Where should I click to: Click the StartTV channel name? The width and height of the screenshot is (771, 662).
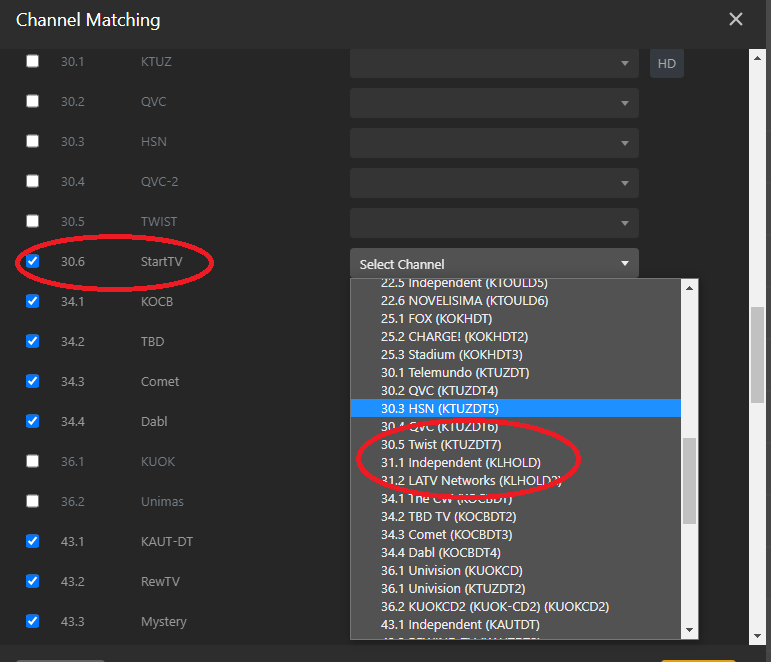tap(161, 261)
